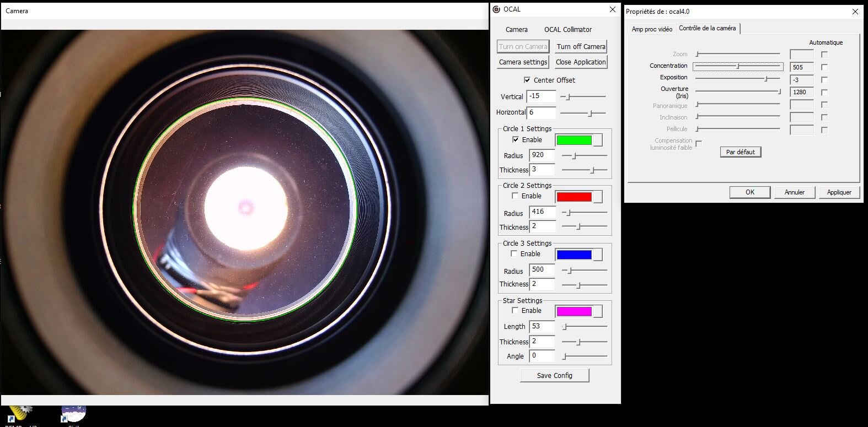Focus the Circle 3 Thickness field
The width and height of the screenshot is (868, 427).
542,284
